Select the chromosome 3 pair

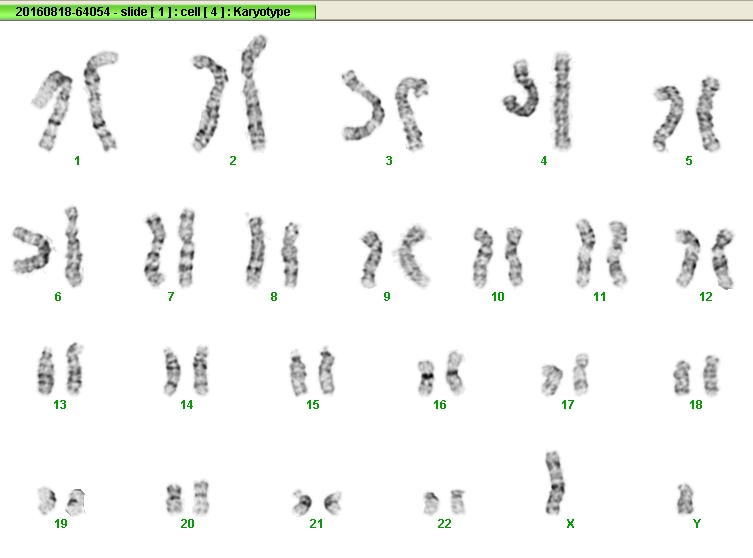[x=385, y=110]
